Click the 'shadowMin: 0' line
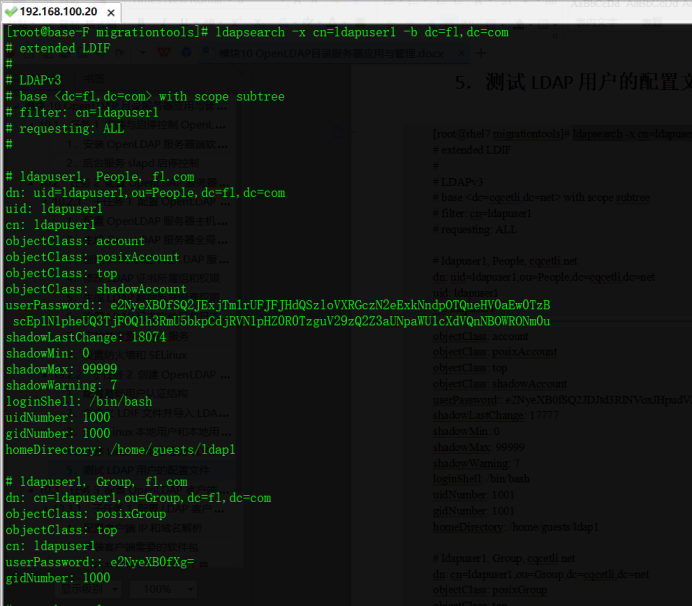Viewport: 692px width, 606px height. coord(47,353)
